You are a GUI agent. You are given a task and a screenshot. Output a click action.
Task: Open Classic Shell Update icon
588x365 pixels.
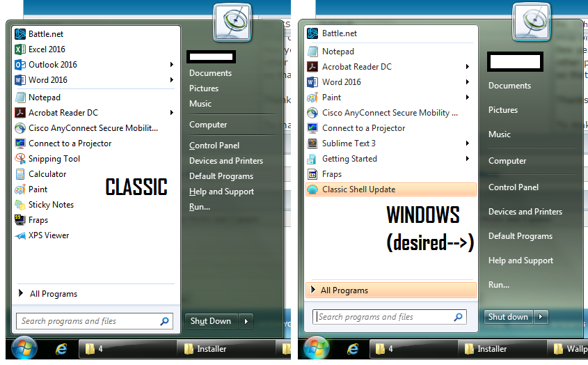point(312,189)
